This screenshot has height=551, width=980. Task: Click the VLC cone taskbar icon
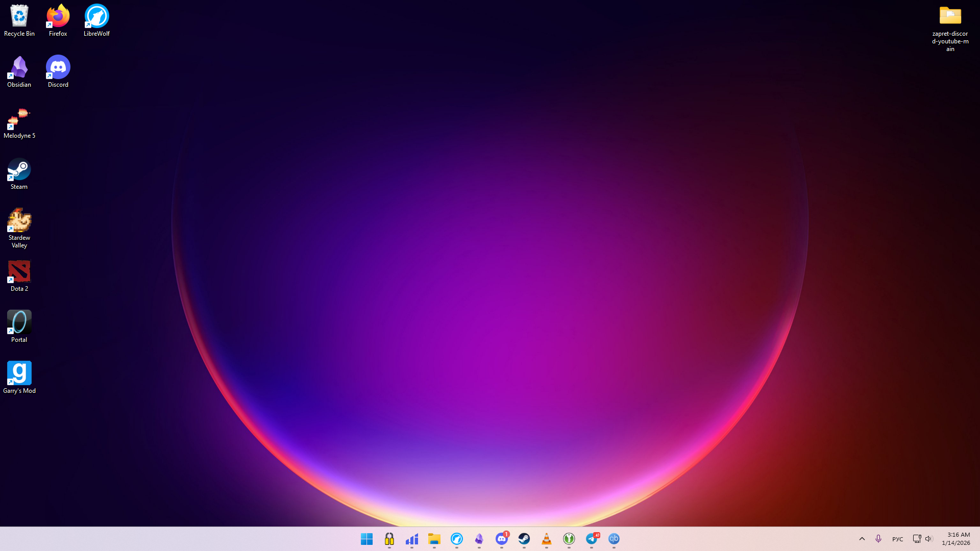point(546,539)
